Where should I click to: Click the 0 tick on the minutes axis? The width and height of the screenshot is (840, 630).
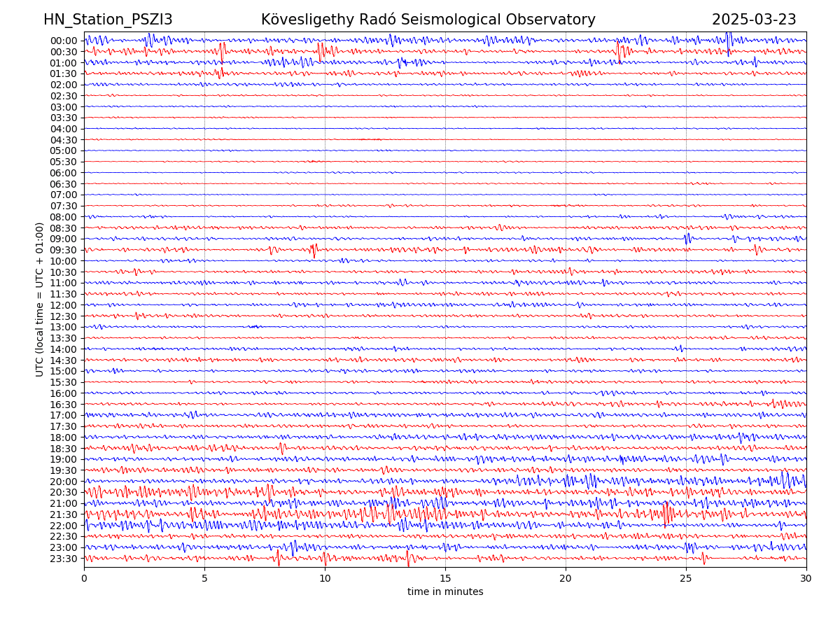coord(84,579)
